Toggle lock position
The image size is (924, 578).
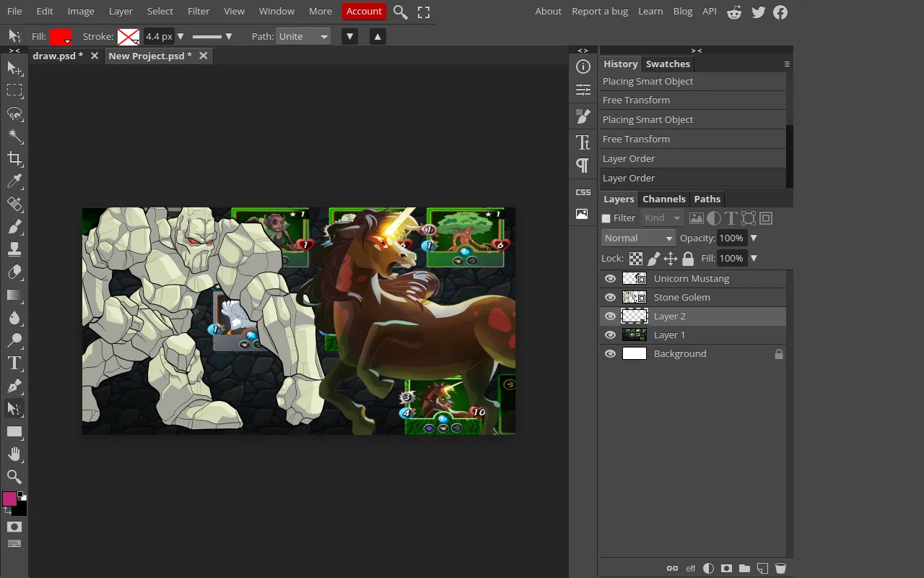click(671, 259)
